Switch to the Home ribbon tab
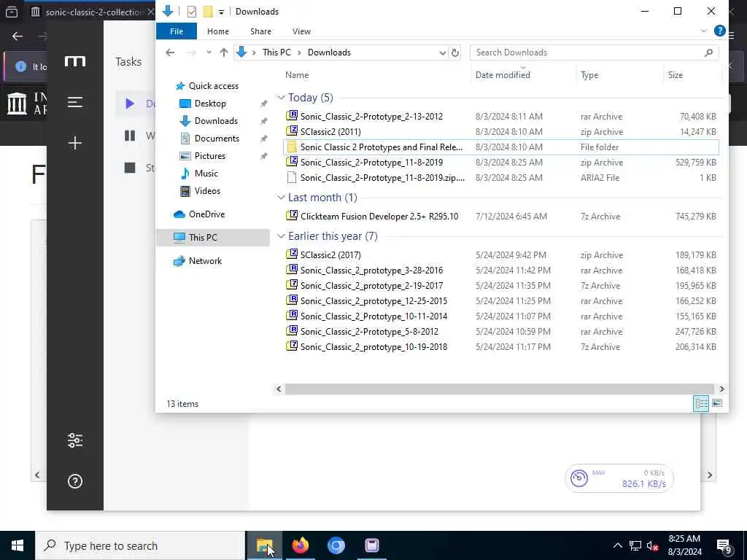747x560 pixels. click(x=217, y=31)
